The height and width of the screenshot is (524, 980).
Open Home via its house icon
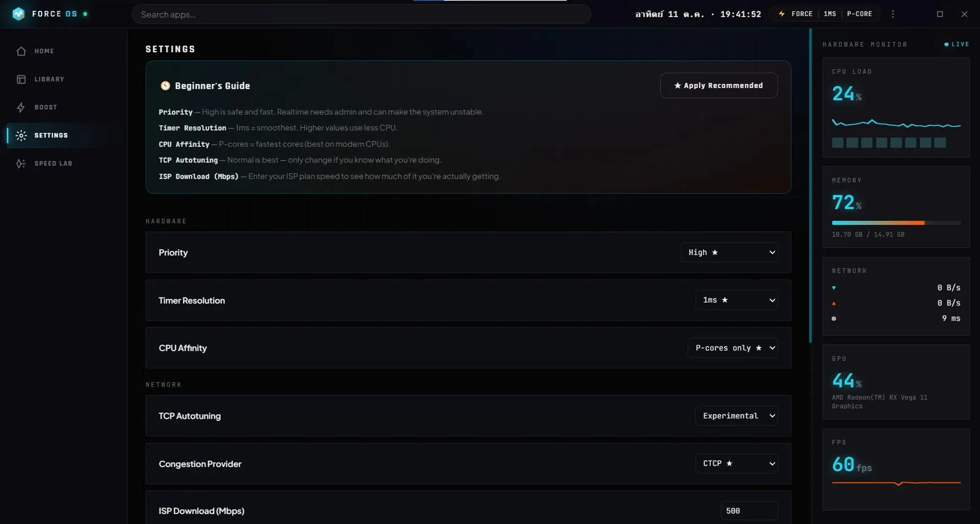coord(21,51)
